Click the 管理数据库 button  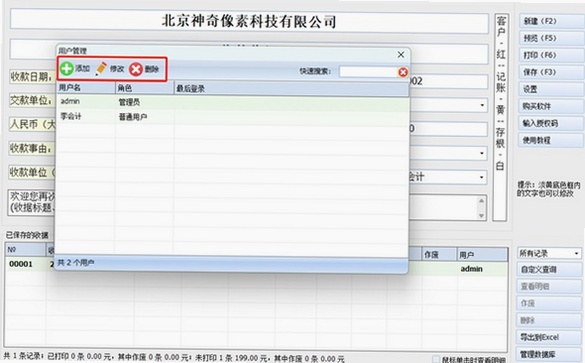(x=550, y=354)
